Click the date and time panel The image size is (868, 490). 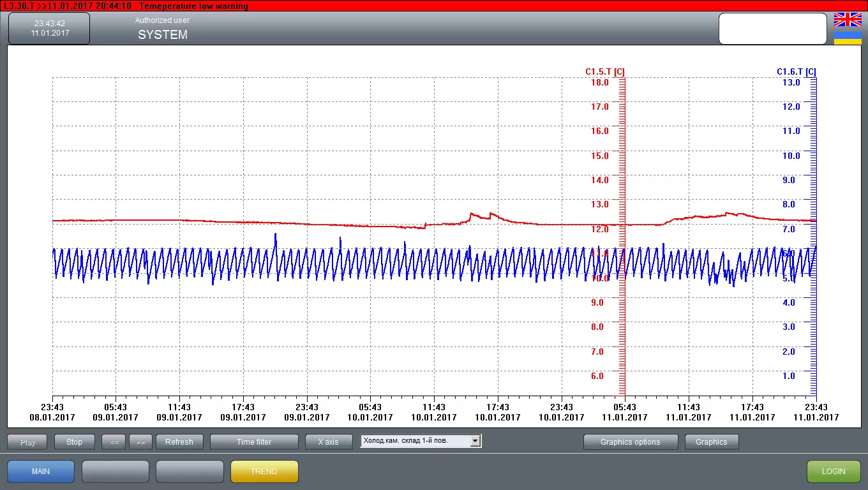tap(49, 28)
